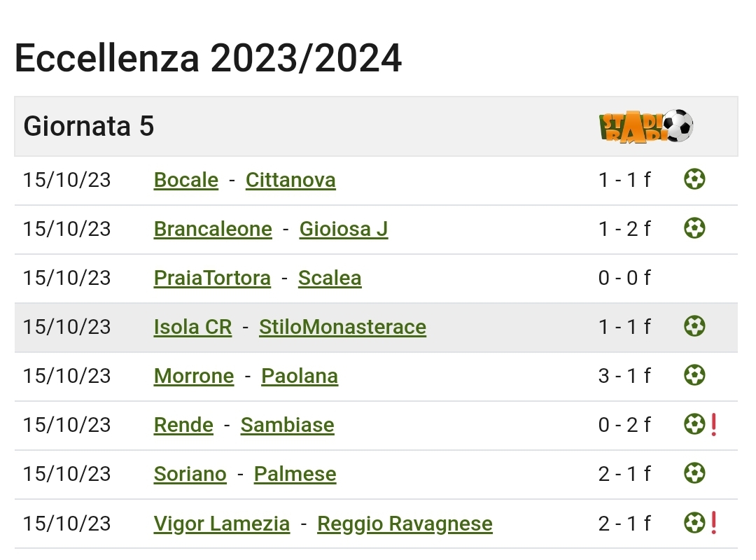
Task: Open match details icon for Brancaleone - Gioiosa J
Action: [x=694, y=228]
